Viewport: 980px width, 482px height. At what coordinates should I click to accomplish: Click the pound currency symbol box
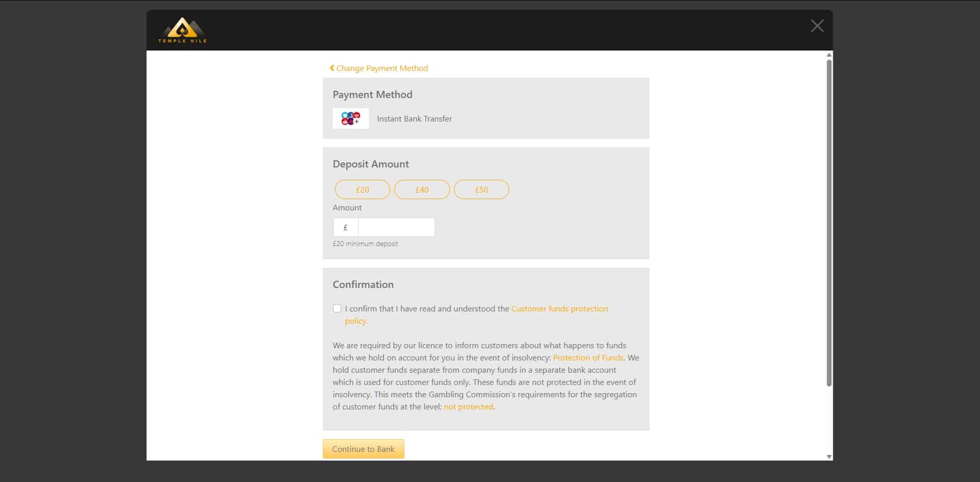coord(346,227)
